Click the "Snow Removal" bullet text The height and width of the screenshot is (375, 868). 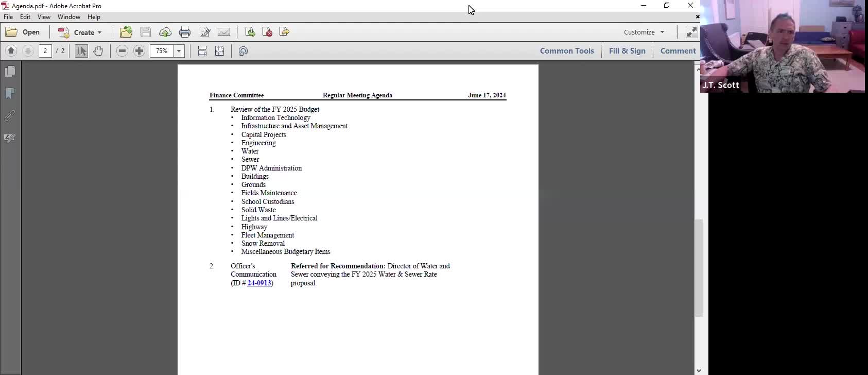click(263, 244)
